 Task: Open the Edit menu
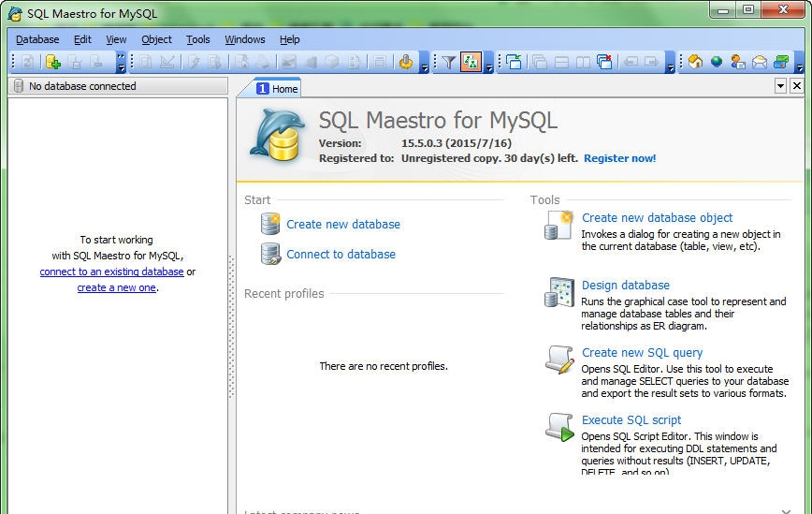pos(82,39)
